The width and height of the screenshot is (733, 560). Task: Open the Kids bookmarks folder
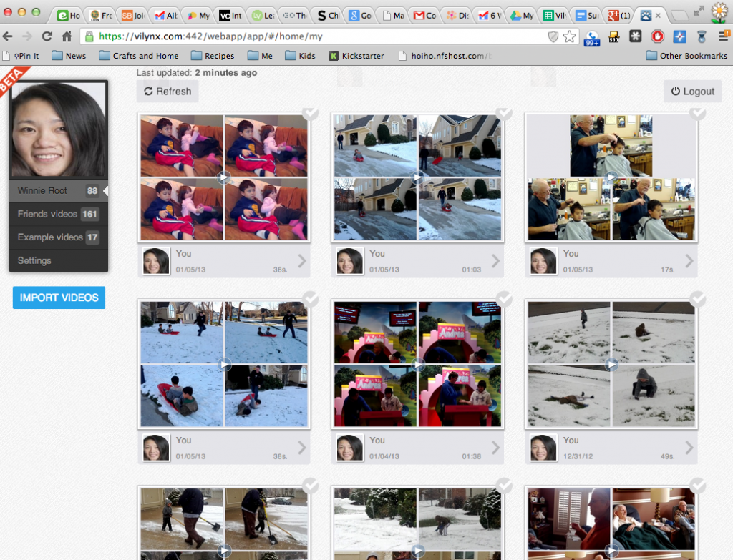point(300,56)
